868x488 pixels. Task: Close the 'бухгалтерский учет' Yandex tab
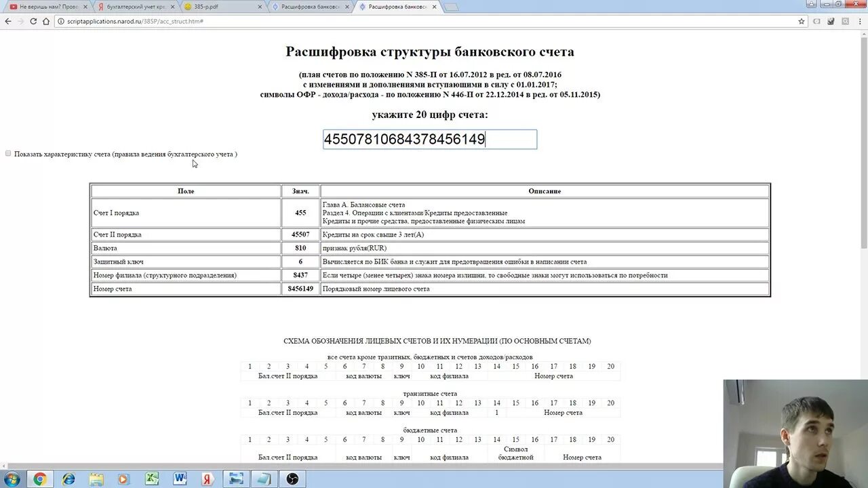(x=172, y=7)
